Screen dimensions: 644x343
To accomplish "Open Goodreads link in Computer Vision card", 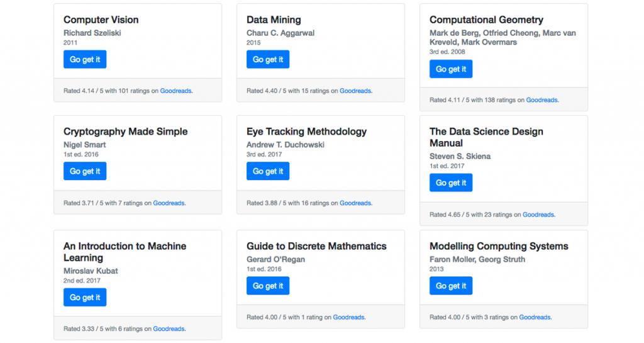I will (175, 91).
